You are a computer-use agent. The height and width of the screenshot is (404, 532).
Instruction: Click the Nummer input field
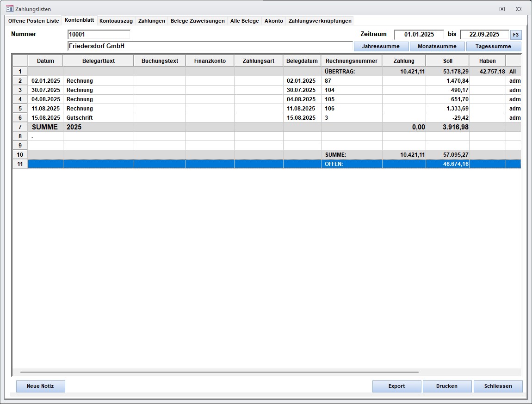[x=99, y=34]
